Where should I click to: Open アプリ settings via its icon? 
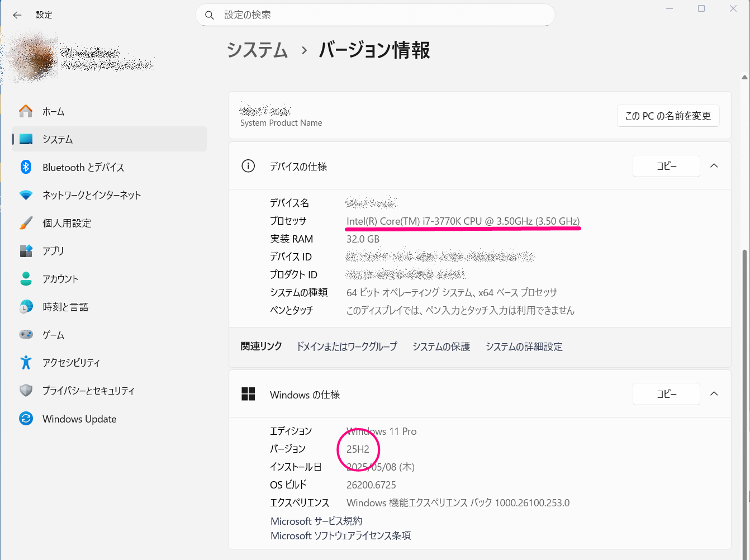pyautogui.click(x=26, y=251)
